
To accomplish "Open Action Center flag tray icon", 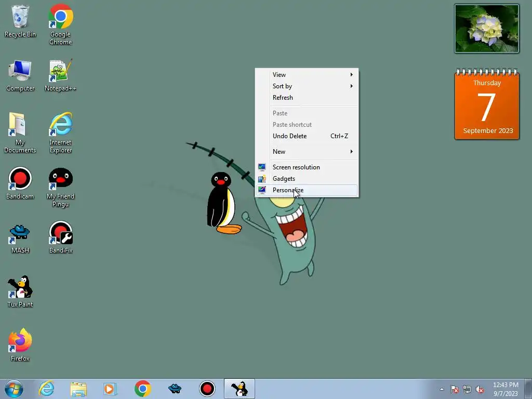I will [454, 389].
